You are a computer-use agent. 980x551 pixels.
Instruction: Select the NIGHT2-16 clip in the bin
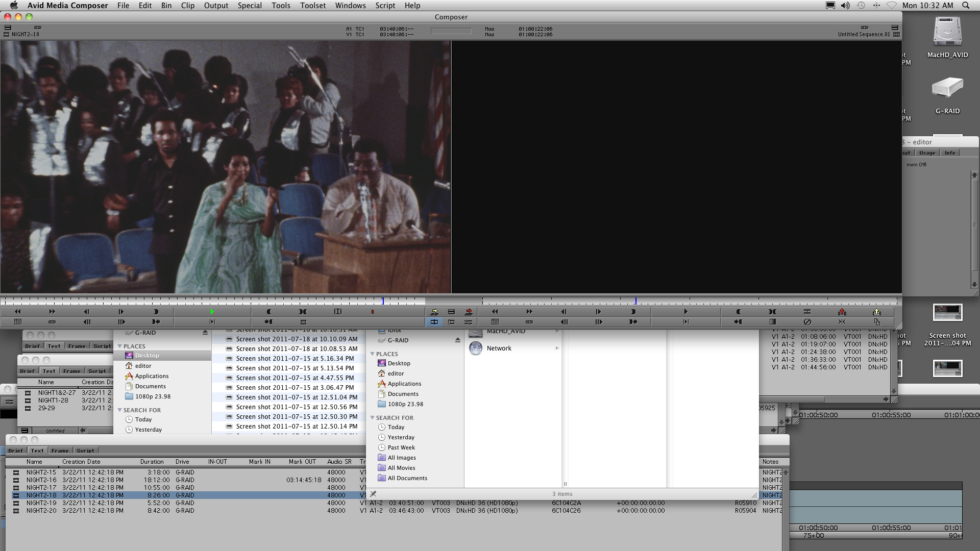point(41,480)
